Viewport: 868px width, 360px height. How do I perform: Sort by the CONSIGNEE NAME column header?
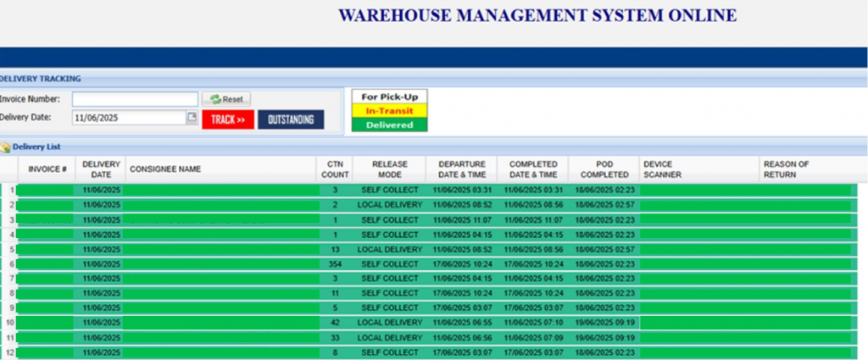coord(165,169)
